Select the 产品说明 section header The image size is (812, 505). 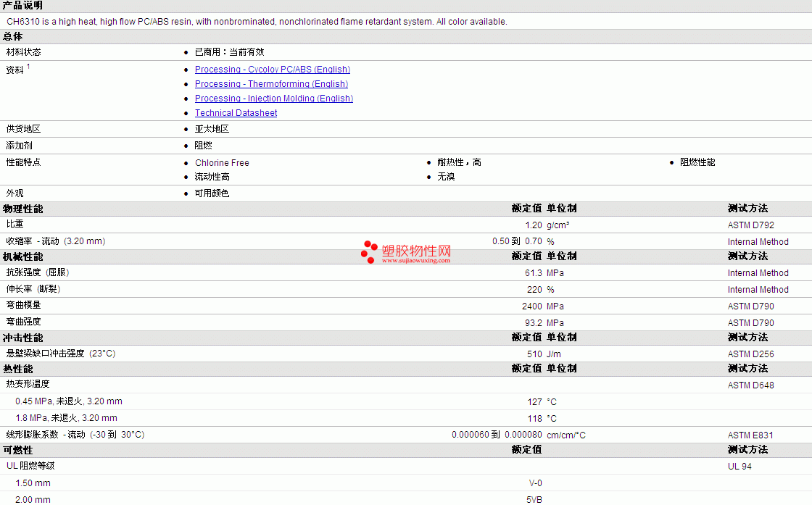22,6
